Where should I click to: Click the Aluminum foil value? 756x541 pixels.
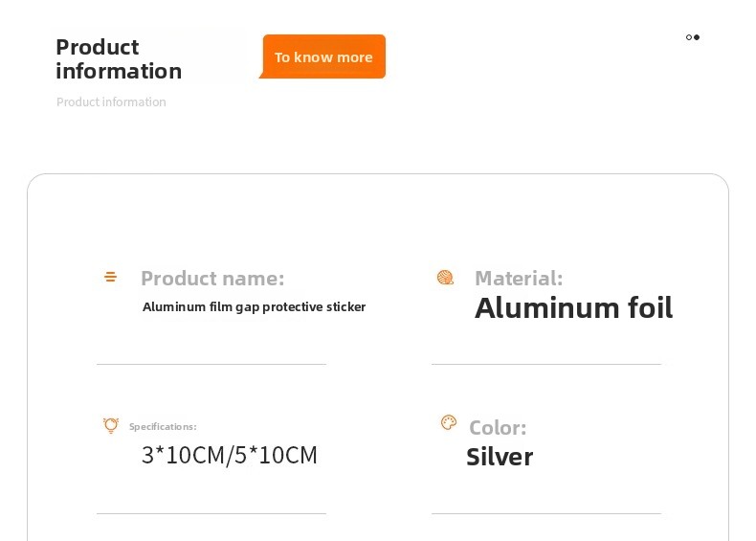(574, 308)
